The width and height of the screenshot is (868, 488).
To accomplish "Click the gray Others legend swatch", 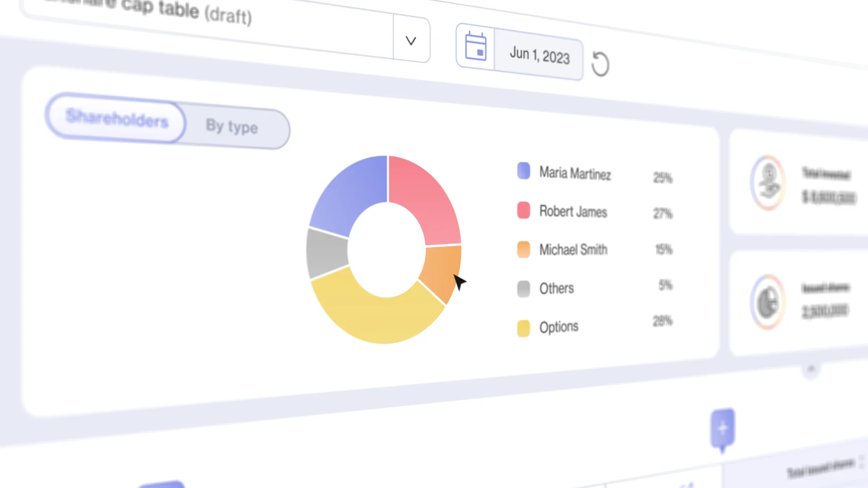I will click(x=524, y=288).
